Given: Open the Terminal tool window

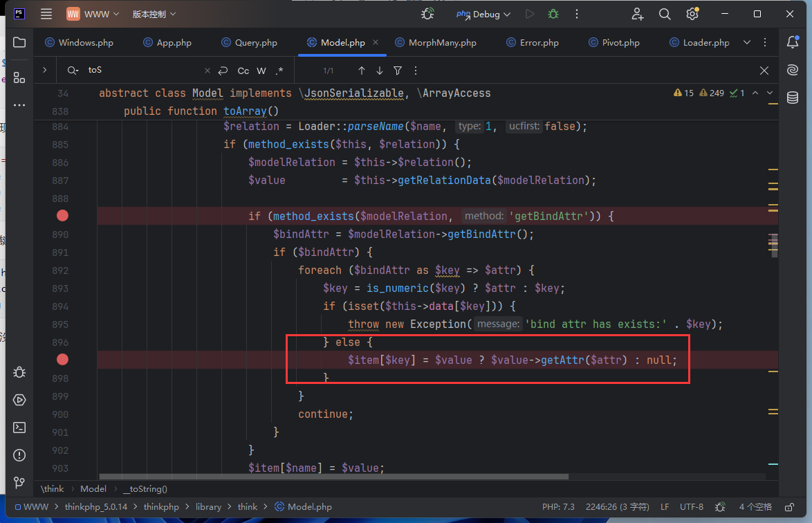Looking at the screenshot, I should pos(19,428).
